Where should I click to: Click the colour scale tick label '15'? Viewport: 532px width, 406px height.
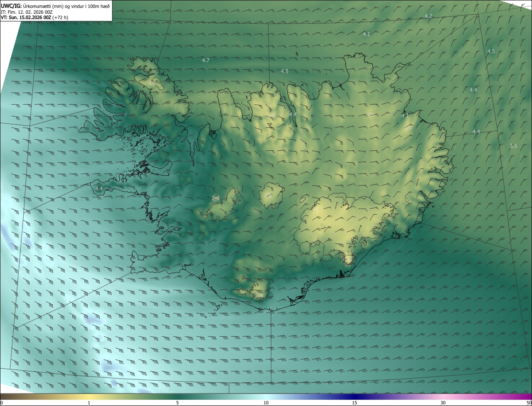[355, 403]
